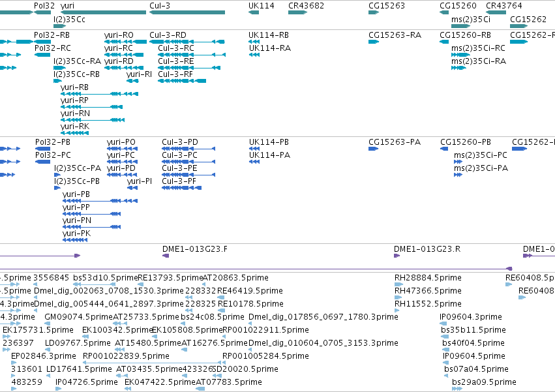
Task: Click the DME1-013G23.R feature
Action: pyautogui.click(x=427, y=249)
